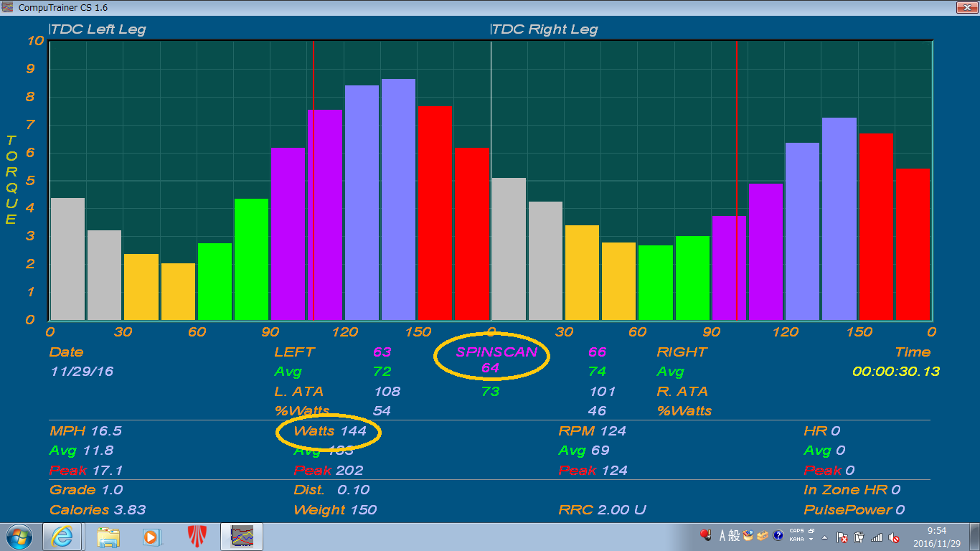Open the network signal tray icon

pyautogui.click(x=877, y=537)
